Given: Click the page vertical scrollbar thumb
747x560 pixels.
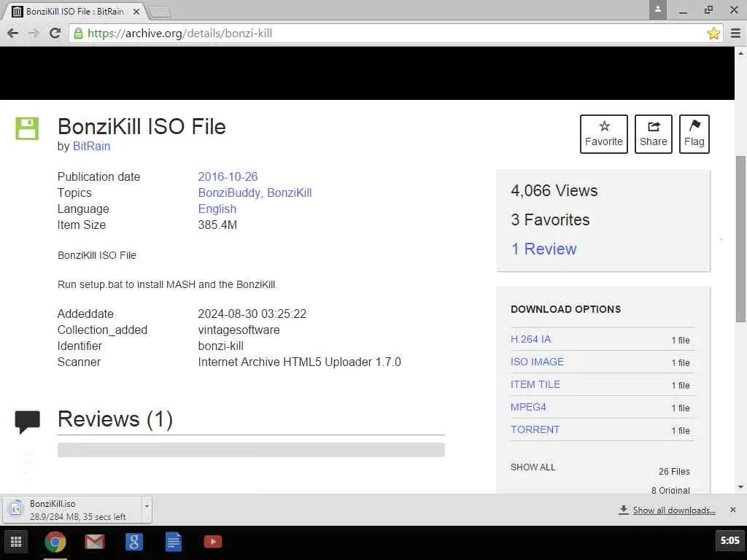Looking at the screenshot, I should point(741,239).
